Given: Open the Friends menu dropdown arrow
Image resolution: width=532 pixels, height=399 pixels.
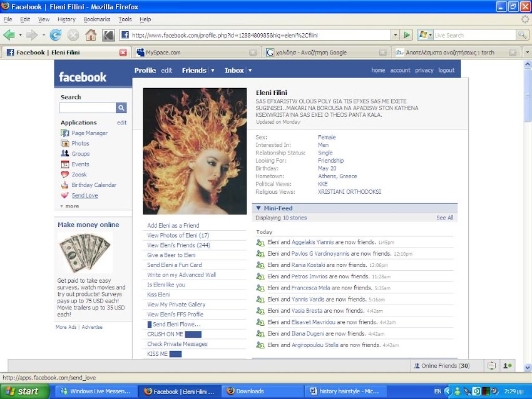Looking at the screenshot, I should [213, 71].
